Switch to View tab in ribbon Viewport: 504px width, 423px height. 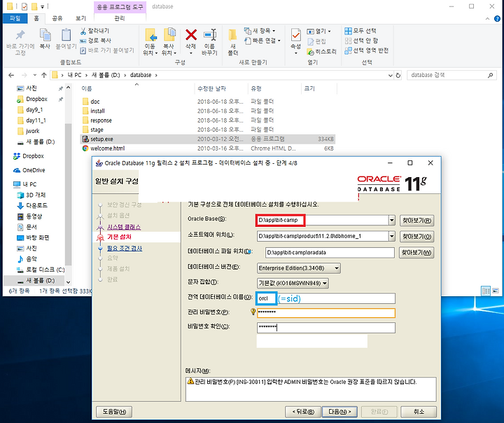tap(80, 18)
